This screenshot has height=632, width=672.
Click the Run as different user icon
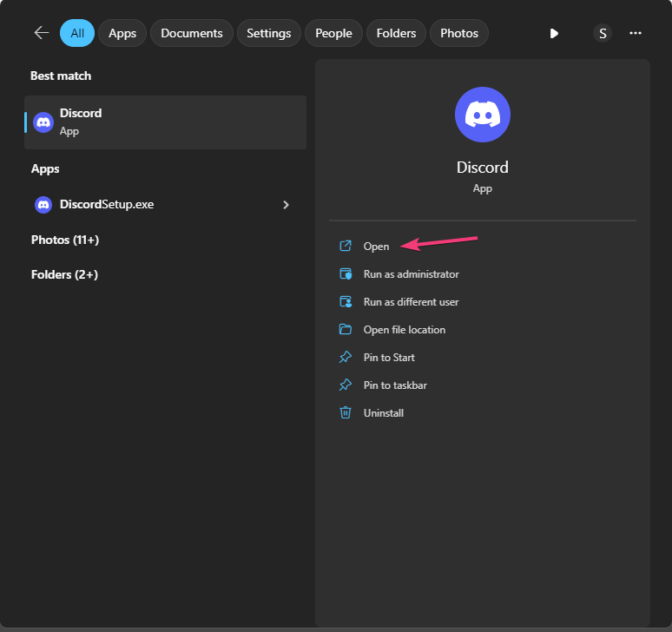coord(346,301)
